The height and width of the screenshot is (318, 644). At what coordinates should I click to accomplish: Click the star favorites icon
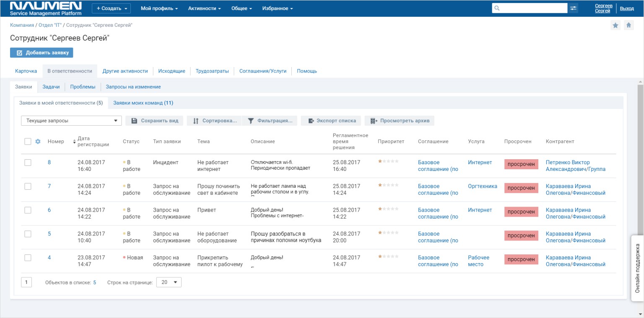coord(615,26)
